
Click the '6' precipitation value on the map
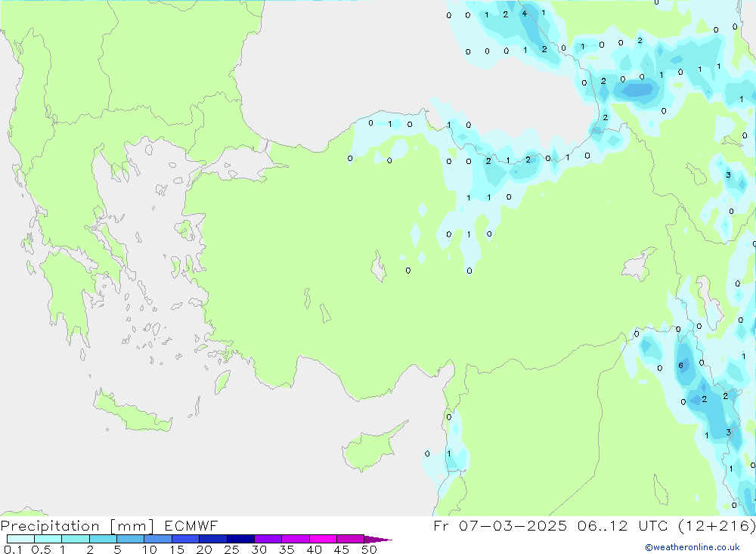tap(681, 366)
